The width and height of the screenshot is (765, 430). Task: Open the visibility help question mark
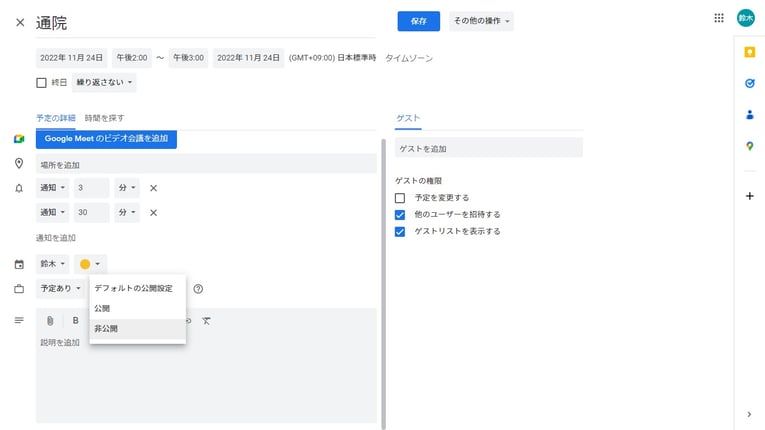pos(198,289)
